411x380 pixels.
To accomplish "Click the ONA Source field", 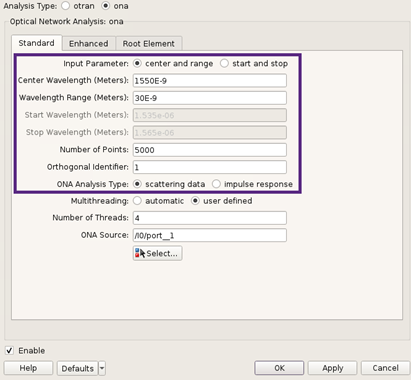I will pyautogui.click(x=210, y=235).
